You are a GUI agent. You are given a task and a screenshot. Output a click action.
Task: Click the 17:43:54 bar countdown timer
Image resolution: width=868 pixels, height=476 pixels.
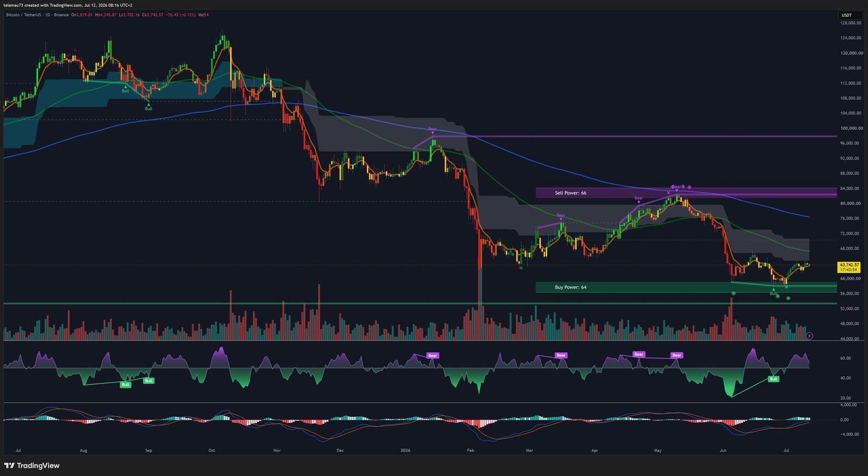tap(848, 269)
